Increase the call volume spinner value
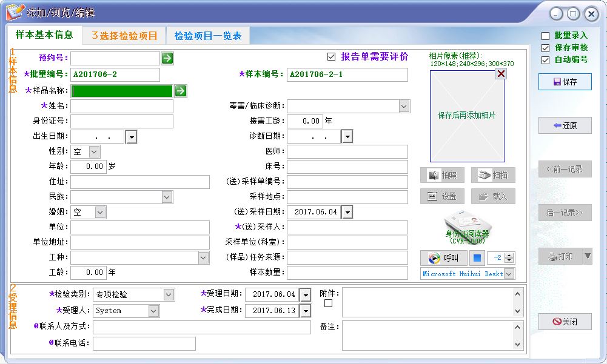The height and width of the screenshot is (364, 607). click(509, 255)
